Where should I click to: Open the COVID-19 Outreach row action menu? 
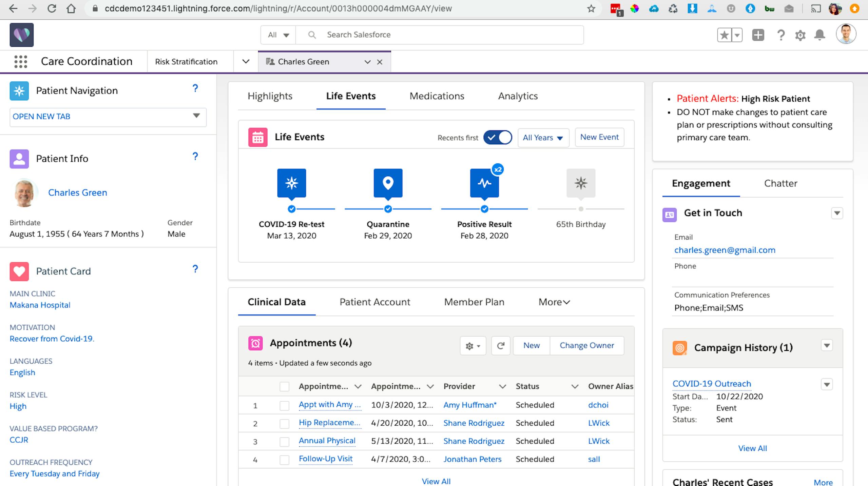827,385
